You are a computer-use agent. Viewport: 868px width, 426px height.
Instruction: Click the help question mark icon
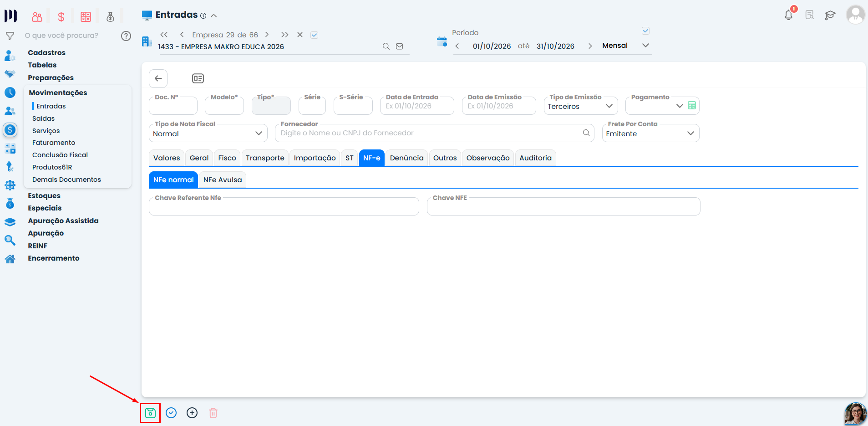tap(126, 36)
